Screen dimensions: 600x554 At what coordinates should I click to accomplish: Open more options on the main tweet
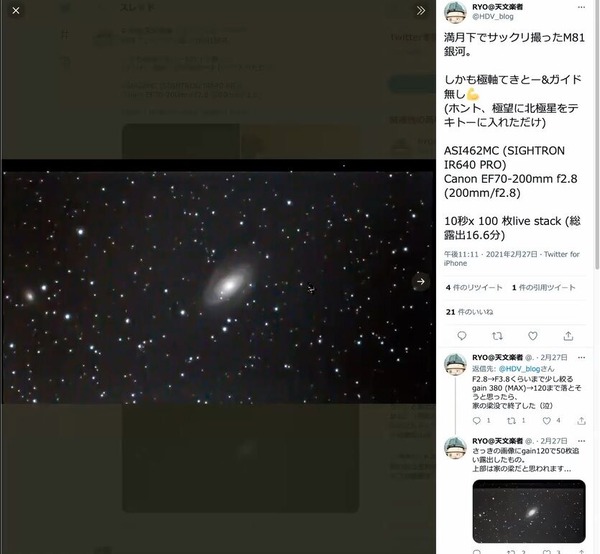pyautogui.click(x=581, y=7)
